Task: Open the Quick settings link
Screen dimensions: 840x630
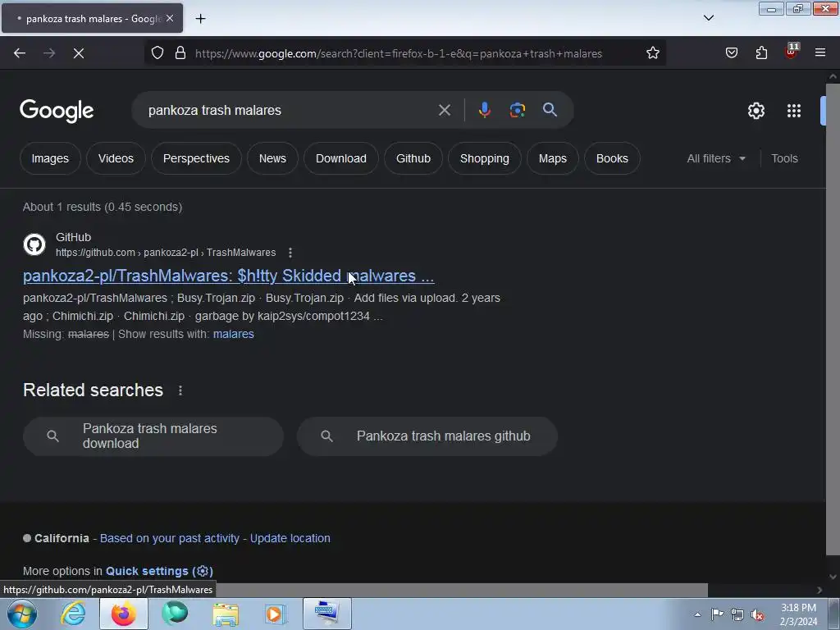Action: pos(159,571)
